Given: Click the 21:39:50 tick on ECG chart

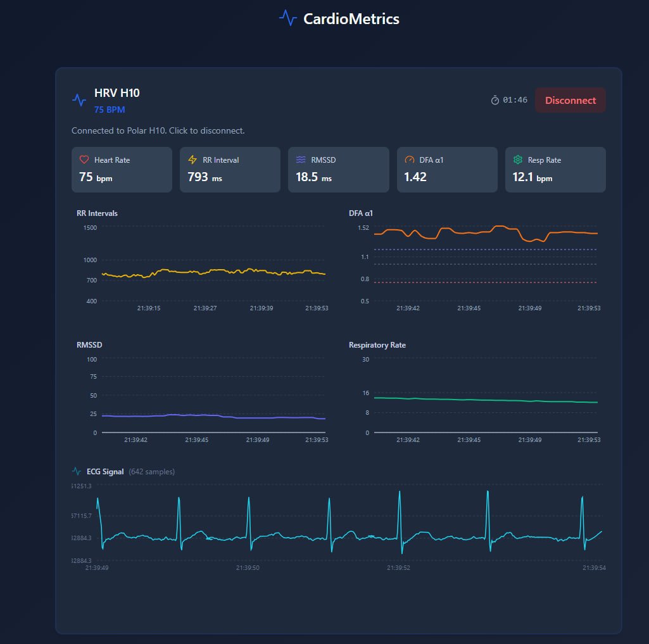Looking at the screenshot, I should [248, 568].
